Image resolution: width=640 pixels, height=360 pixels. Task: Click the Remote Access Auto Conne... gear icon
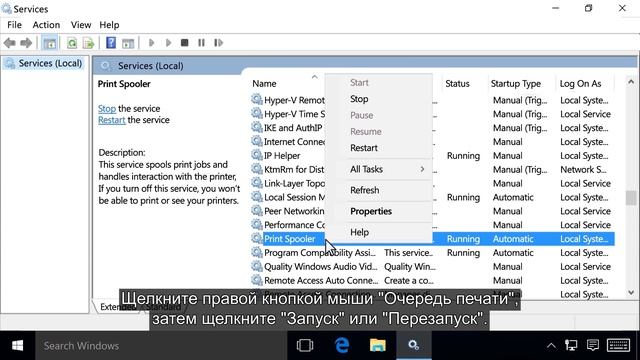click(257, 280)
